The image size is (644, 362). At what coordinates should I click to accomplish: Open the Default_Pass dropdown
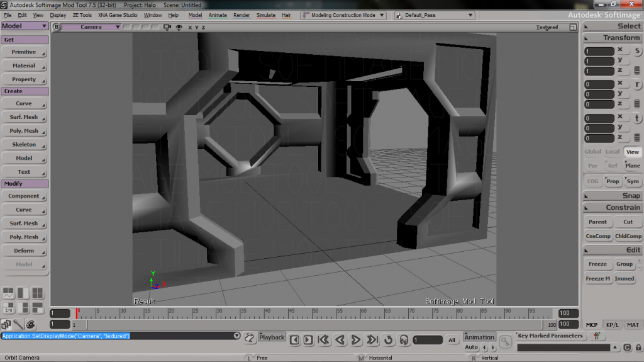[434, 15]
